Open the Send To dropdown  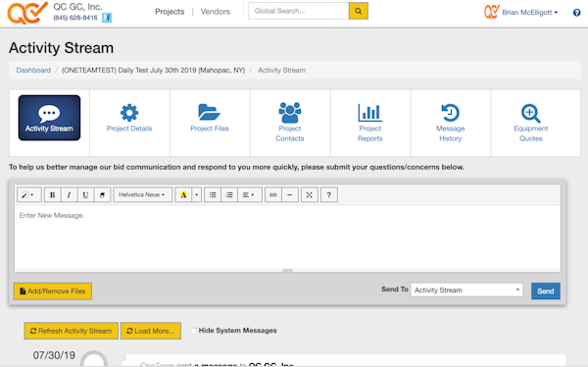[466, 290]
